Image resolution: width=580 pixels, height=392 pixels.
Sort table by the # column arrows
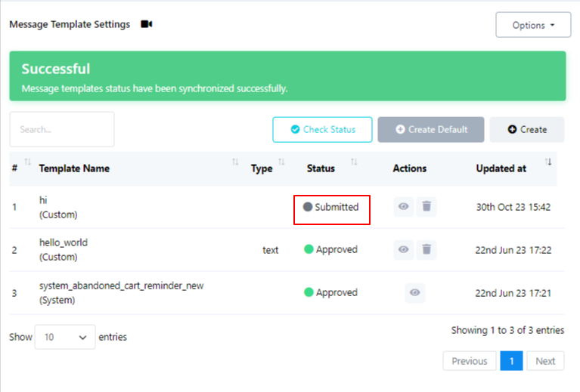coord(28,163)
